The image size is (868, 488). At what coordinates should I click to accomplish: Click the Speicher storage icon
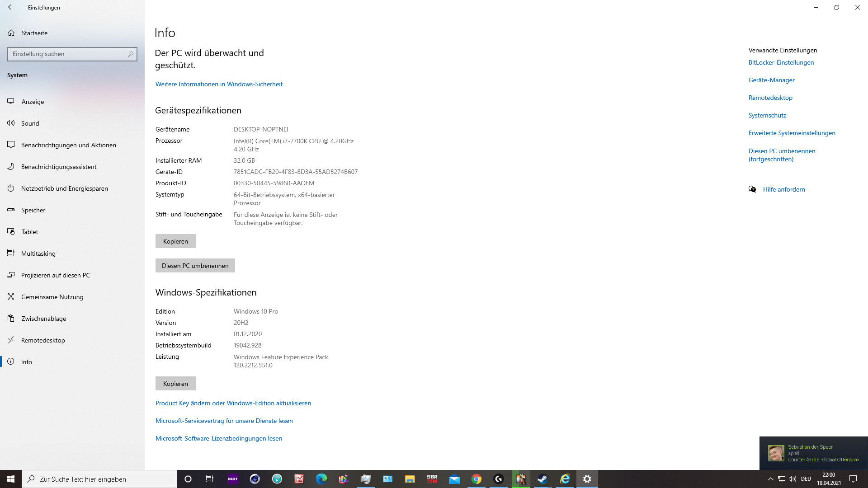[x=11, y=210]
